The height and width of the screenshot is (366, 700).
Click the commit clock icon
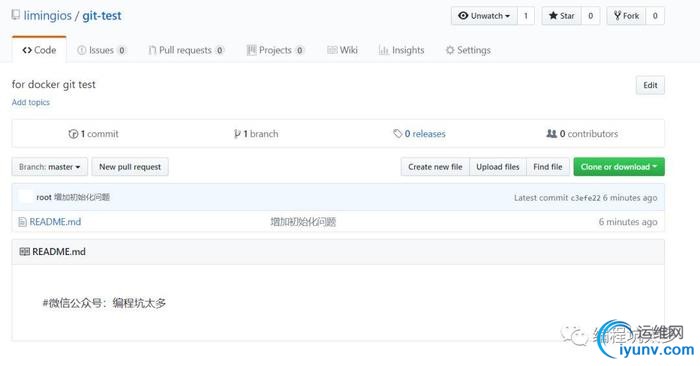click(x=73, y=134)
